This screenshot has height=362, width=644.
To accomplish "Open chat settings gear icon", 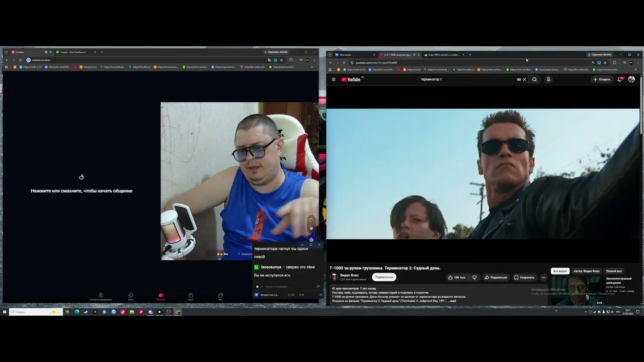I will 320,295.
